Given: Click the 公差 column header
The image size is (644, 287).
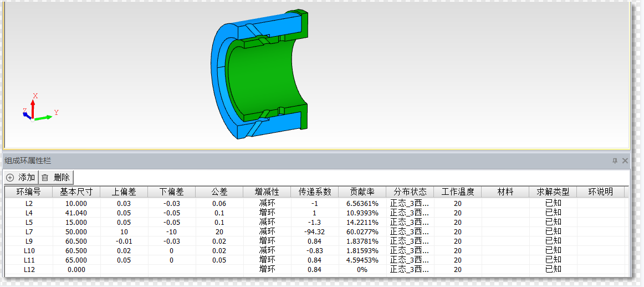Looking at the screenshot, I should [219, 192].
